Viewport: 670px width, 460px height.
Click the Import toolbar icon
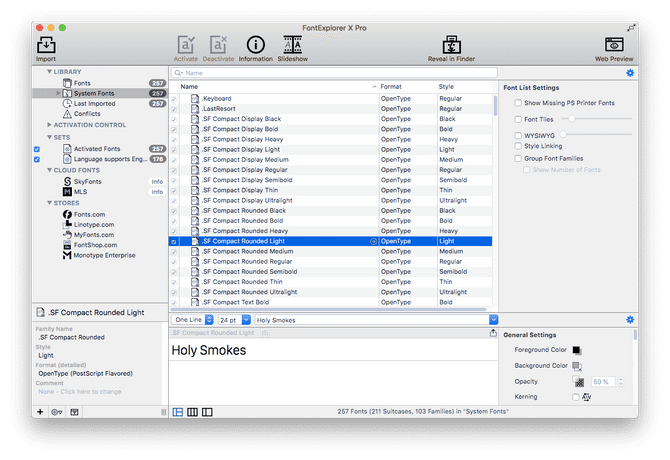coord(46,45)
